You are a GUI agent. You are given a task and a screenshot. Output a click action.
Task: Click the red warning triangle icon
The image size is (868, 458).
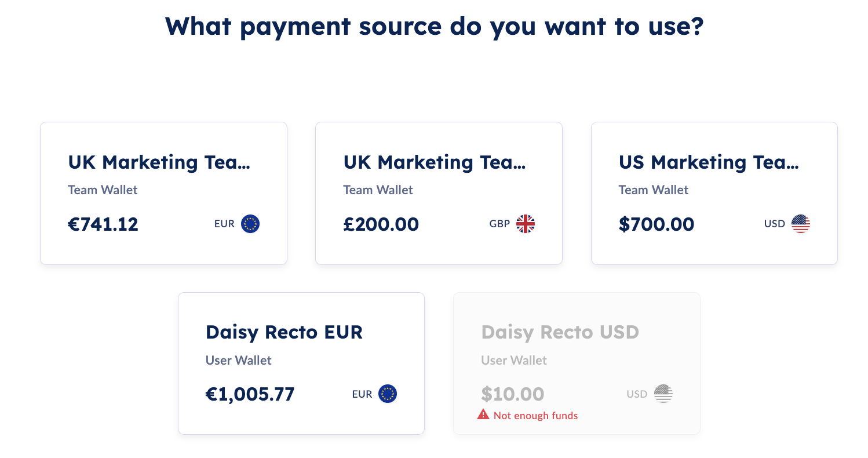coord(483,415)
